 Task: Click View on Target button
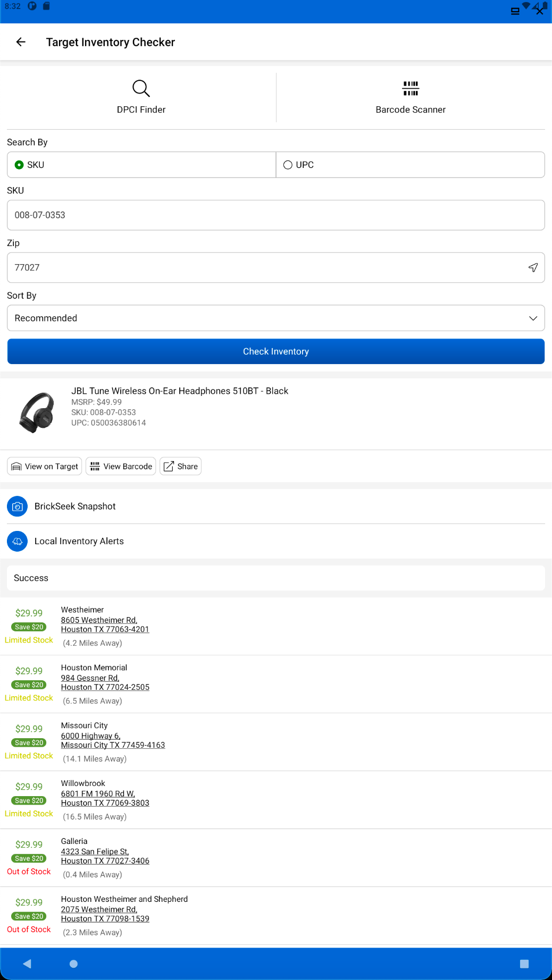tap(45, 466)
